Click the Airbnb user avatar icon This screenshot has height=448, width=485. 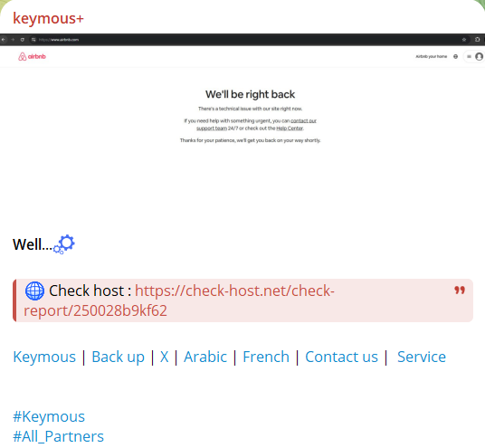(x=480, y=57)
